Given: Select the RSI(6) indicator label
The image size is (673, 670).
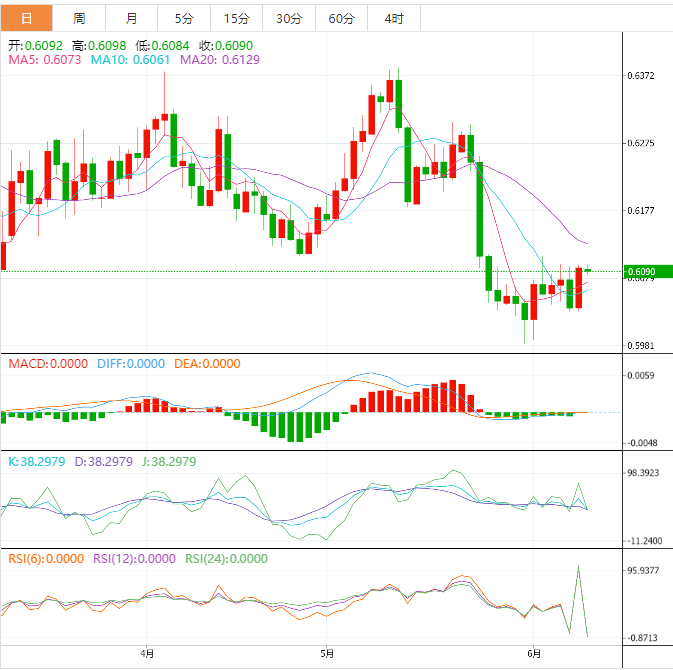Looking at the screenshot, I should point(44,559).
